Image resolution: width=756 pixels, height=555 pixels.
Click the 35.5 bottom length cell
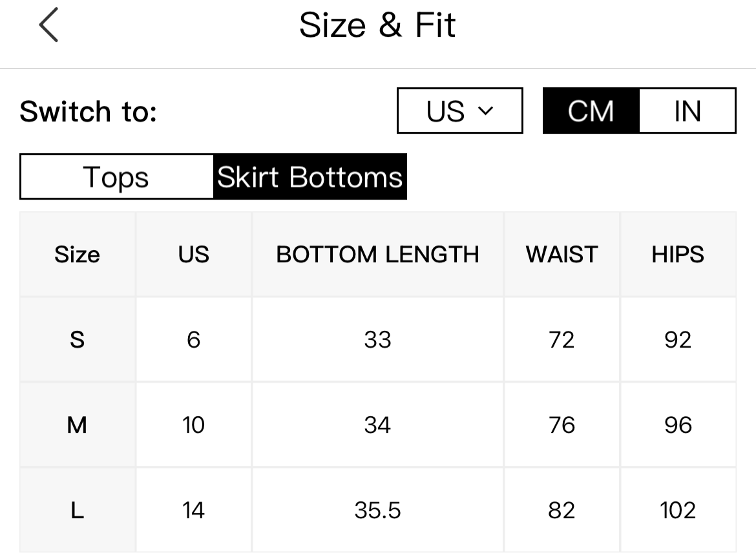[377, 510]
